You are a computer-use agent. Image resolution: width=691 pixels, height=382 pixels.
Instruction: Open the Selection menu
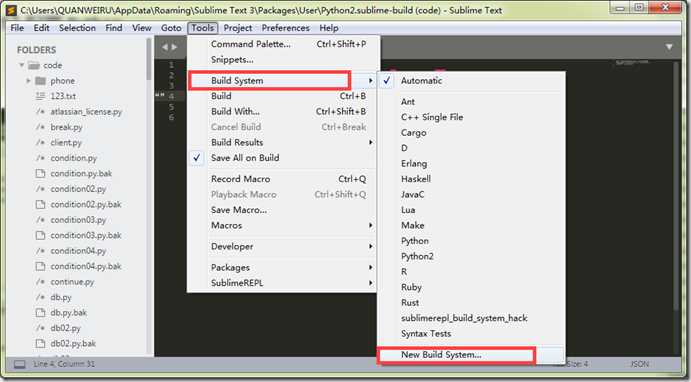coord(77,28)
